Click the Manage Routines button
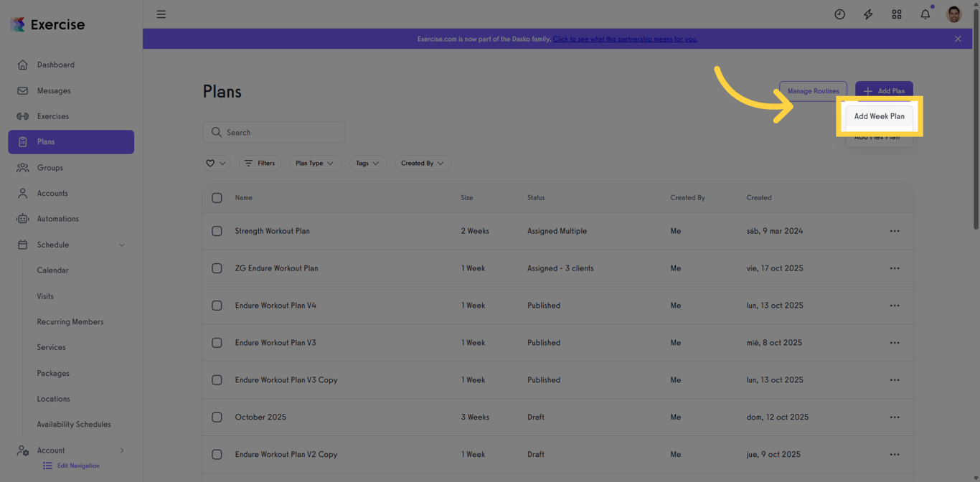The width and height of the screenshot is (980, 482). pyautogui.click(x=813, y=91)
